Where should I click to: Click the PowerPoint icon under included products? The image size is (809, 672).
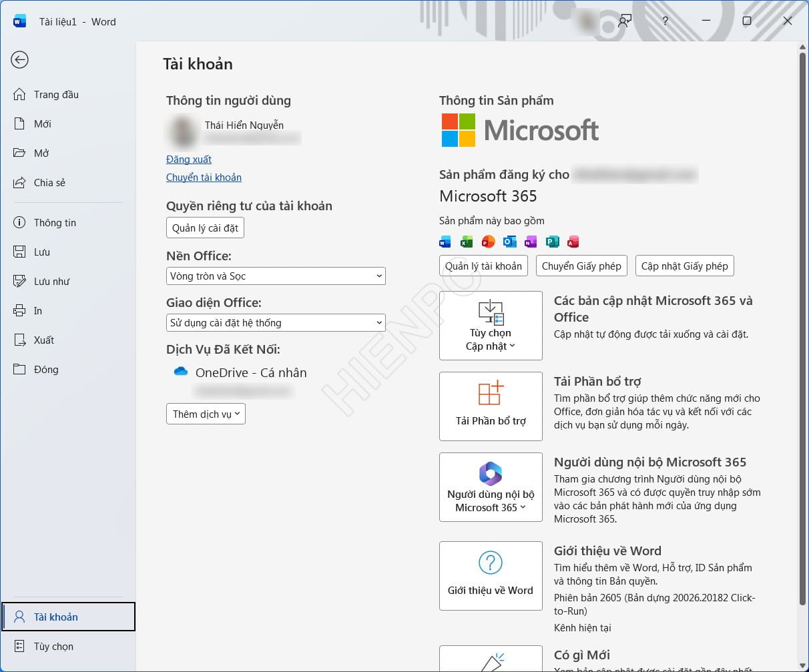pyautogui.click(x=488, y=242)
